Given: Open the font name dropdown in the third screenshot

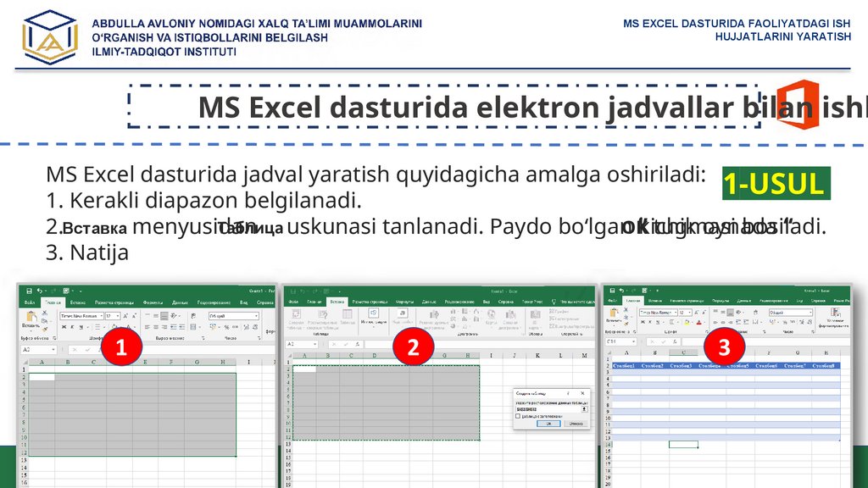Looking at the screenshot, I should point(676,313).
